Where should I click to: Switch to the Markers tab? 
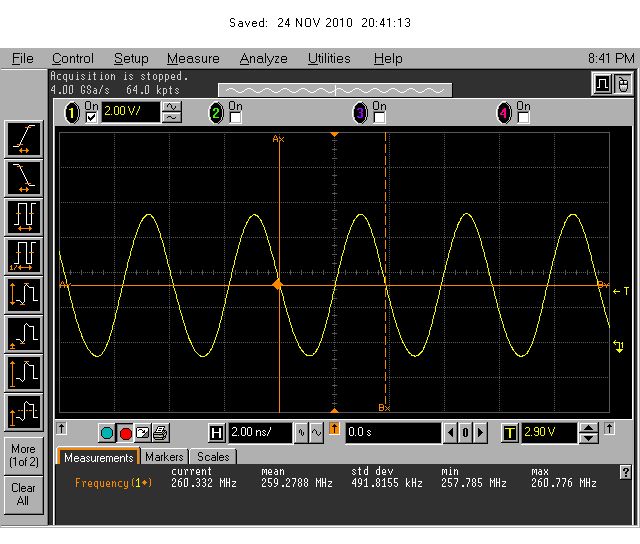[x=163, y=457]
